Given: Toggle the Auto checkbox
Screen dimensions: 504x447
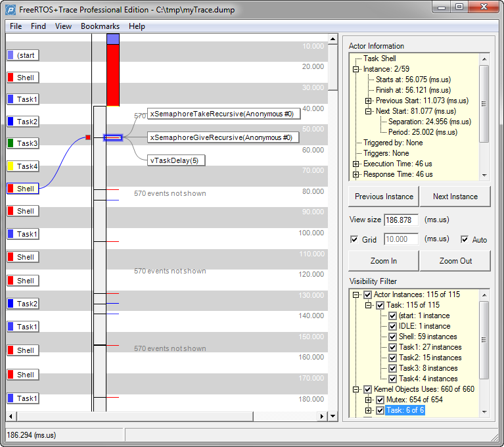Looking at the screenshot, I should click(x=465, y=240).
